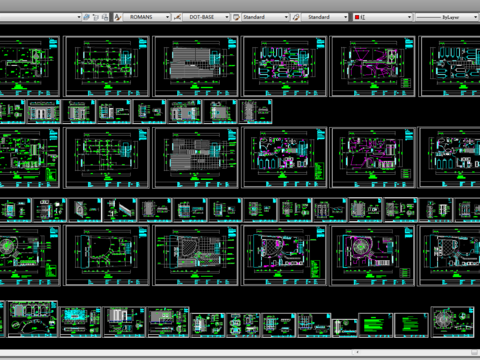Select the second-row gray tiled floor plan sheet
The image size is (480, 360).
[x=196, y=158]
